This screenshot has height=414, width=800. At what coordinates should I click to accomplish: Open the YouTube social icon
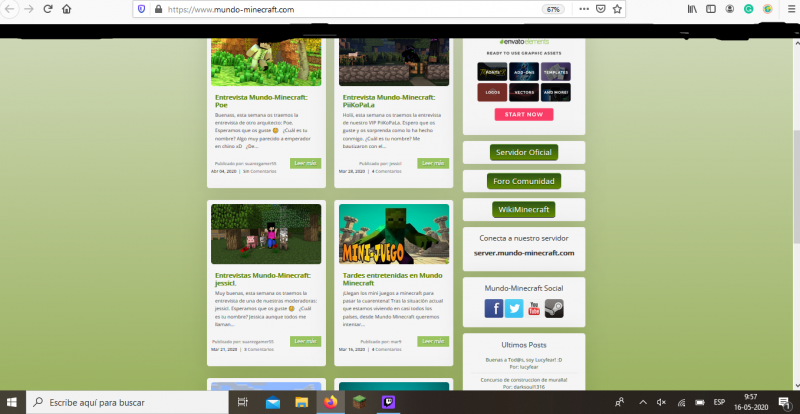click(534, 309)
